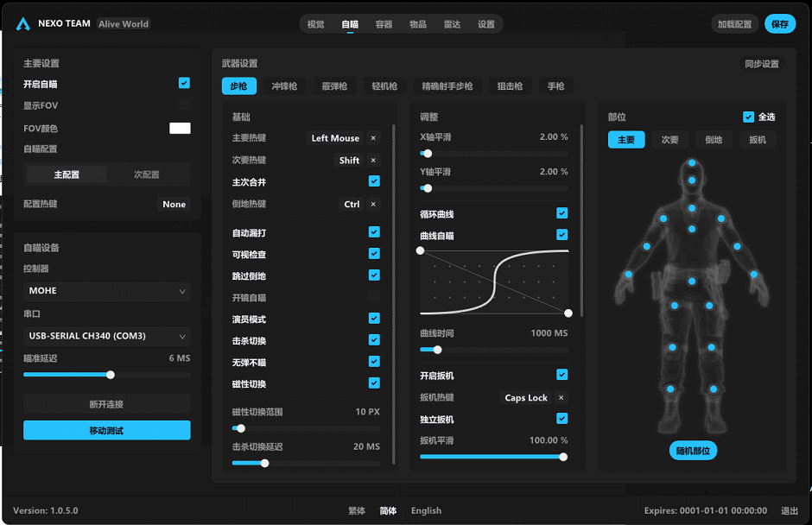Toggle the 演员模式 checkbox
The width and height of the screenshot is (812, 525).
pos(374,319)
